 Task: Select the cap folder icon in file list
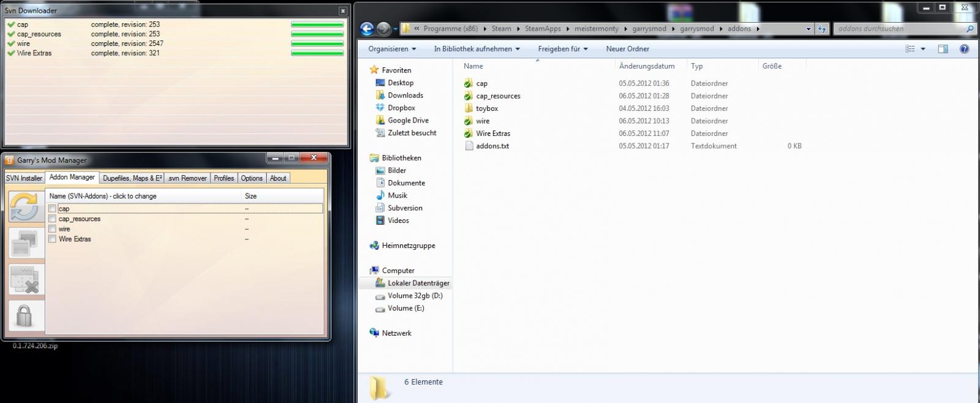coord(469,83)
